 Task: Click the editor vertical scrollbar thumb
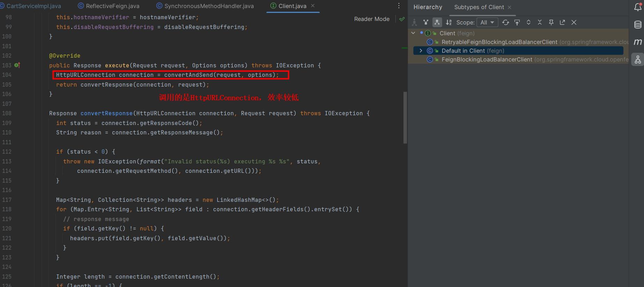tap(405, 117)
